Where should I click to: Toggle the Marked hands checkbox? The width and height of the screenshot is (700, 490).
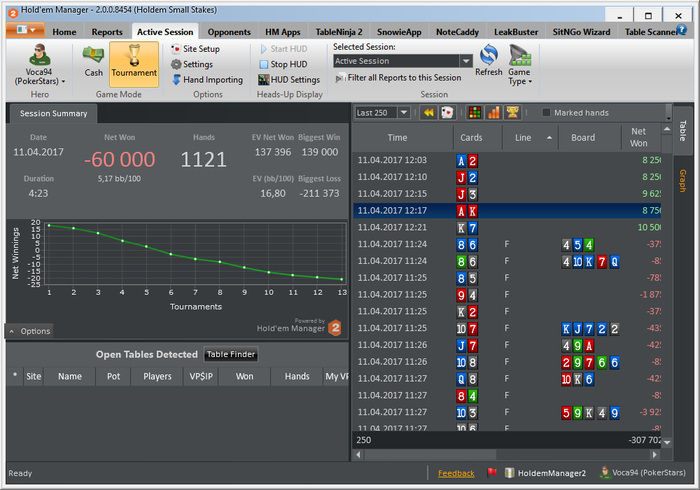[546, 112]
